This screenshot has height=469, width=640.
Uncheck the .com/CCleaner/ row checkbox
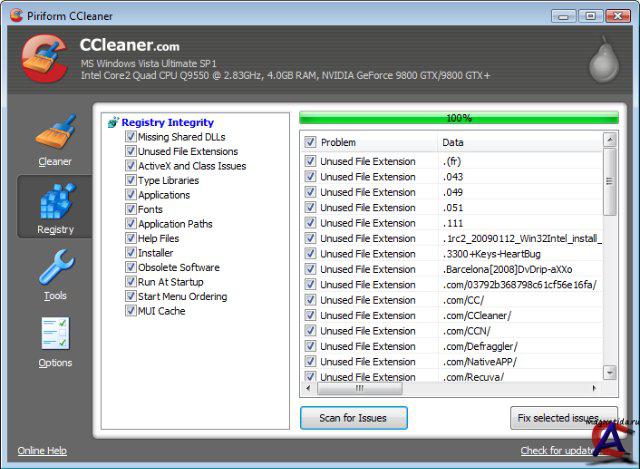310,315
